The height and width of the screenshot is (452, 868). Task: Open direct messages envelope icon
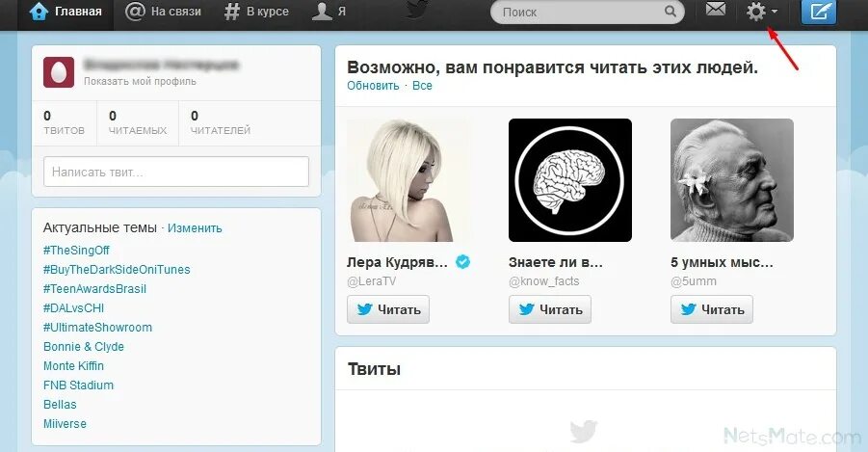coord(716,9)
